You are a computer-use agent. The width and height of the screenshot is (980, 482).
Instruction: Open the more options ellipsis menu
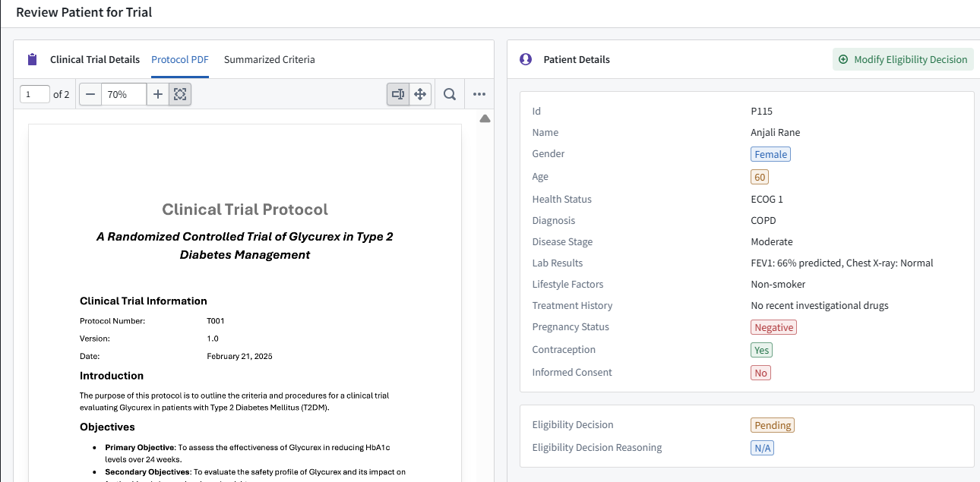pos(479,94)
